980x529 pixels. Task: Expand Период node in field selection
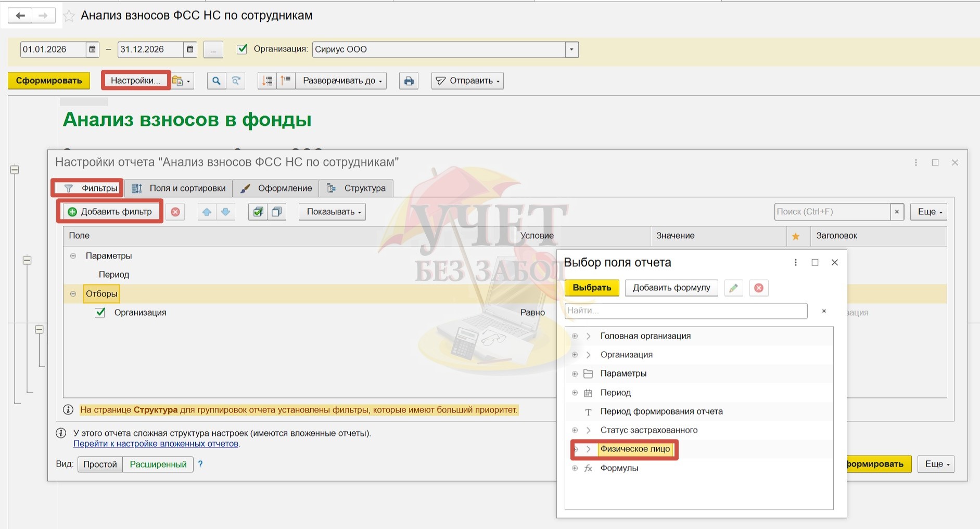tap(575, 393)
